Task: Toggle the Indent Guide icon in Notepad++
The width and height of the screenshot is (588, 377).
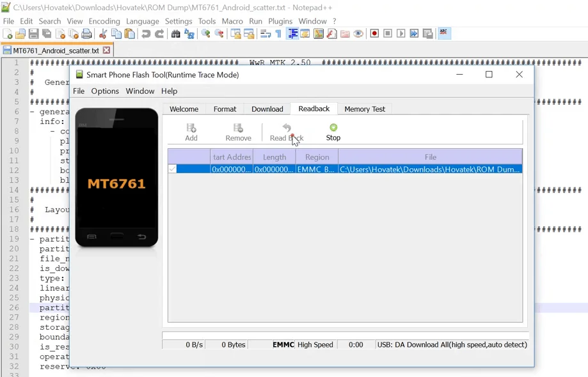Action: coord(292,34)
